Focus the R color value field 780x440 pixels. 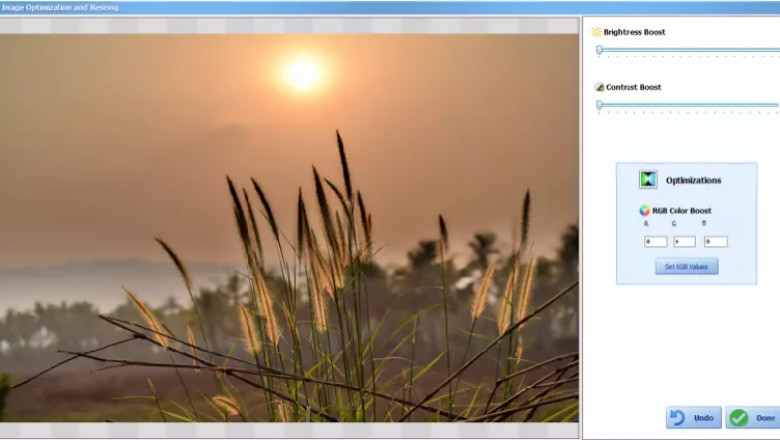655,241
